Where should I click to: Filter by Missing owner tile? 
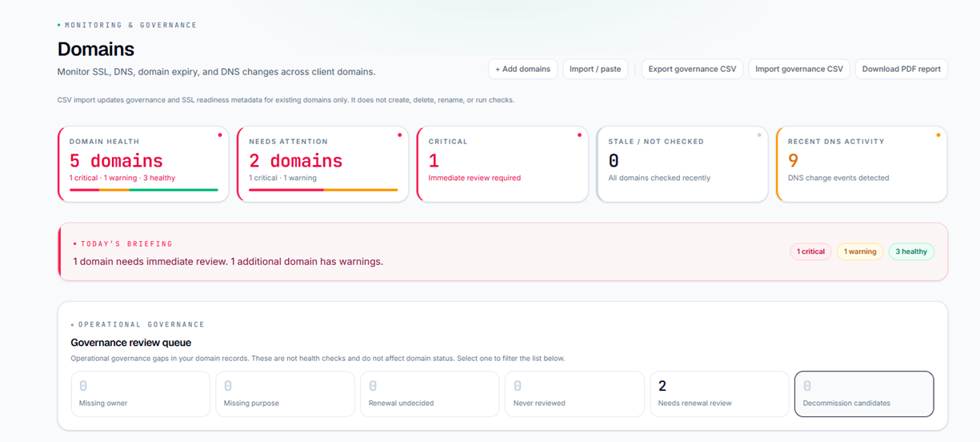[x=141, y=394]
